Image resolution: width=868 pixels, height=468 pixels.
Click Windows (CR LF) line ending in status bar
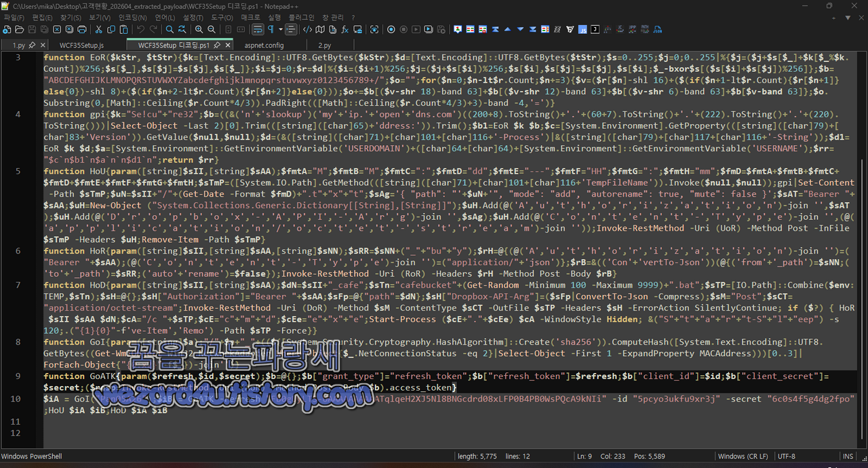(743, 456)
